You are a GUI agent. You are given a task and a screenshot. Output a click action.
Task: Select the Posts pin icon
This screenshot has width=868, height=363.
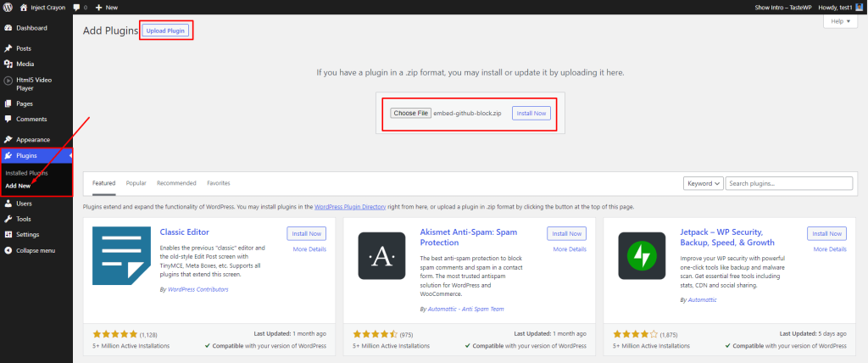click(8, 49)
